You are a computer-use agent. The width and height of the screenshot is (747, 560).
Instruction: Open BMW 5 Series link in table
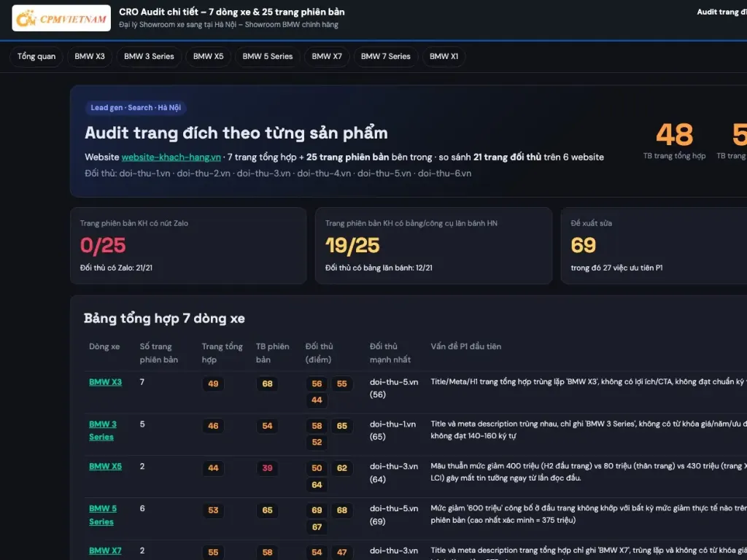(103, 515)
